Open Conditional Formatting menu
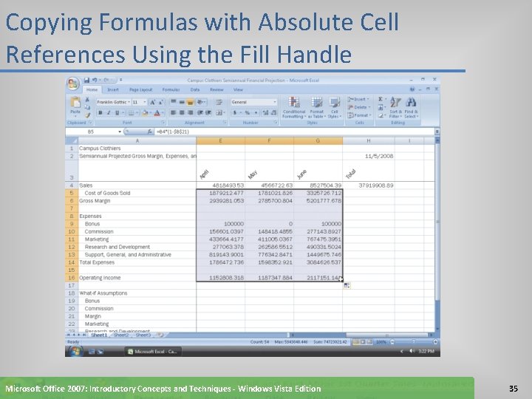Viewport: 532px width, 399px height. click(294, 108)
